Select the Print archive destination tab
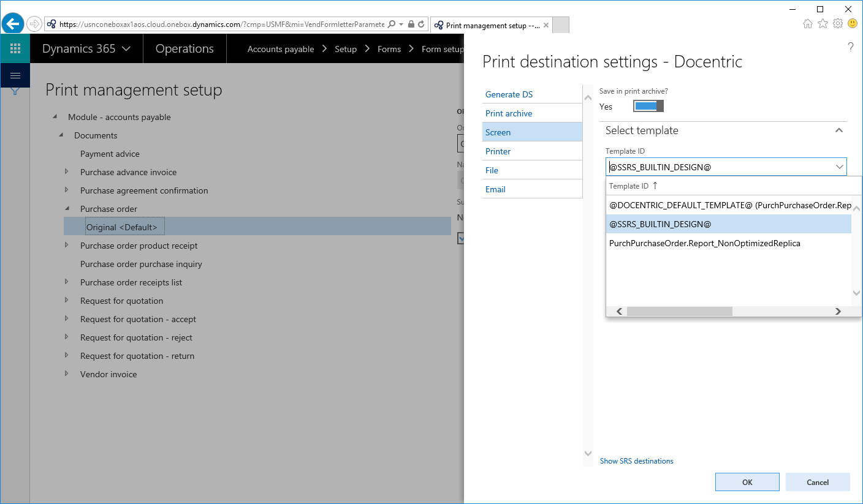 coord(532,113)
